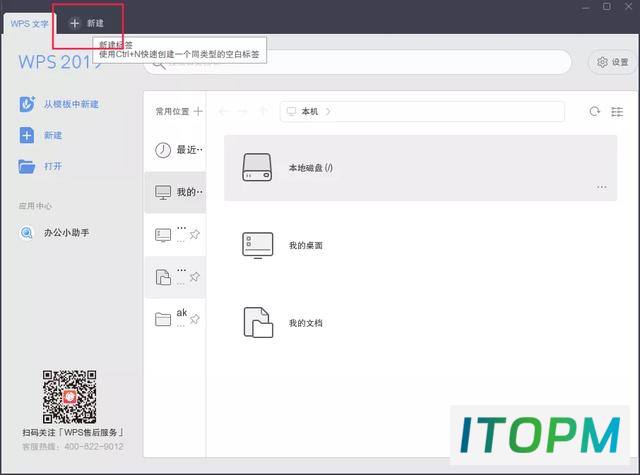Refresh the file list

click(595, 111)
